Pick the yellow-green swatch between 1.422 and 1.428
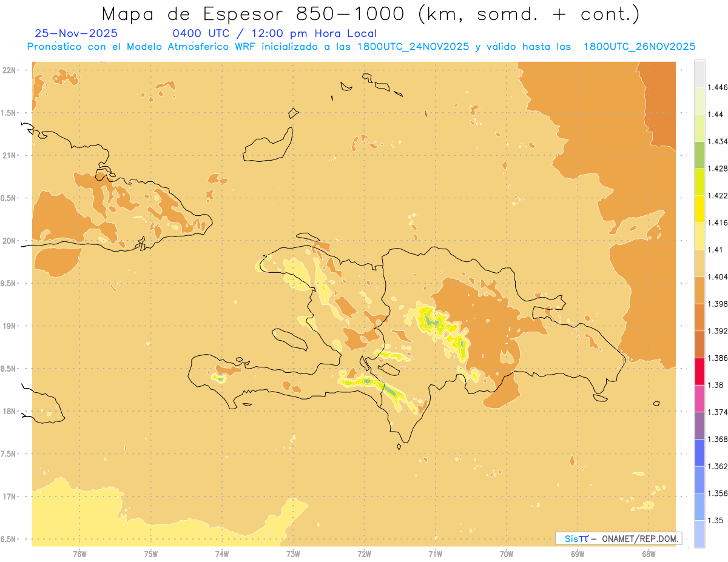This screenshot has width=728, height=562. point(699,182)
